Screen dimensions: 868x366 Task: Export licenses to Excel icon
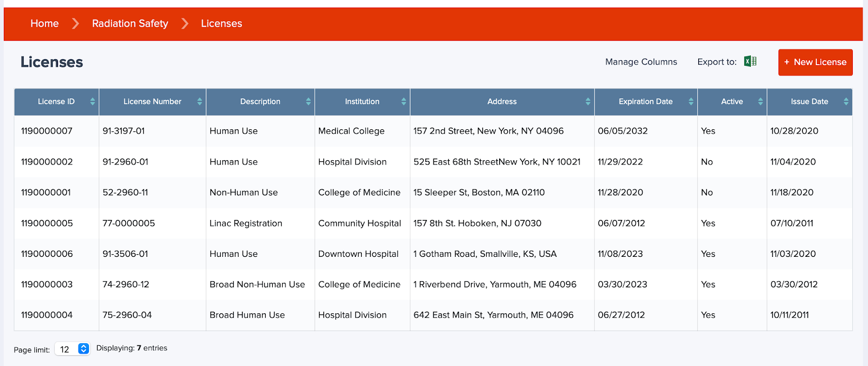click(x=750, y=61)
